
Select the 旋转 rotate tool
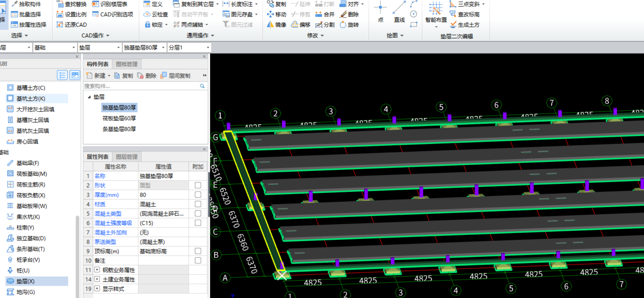point(349,25)
